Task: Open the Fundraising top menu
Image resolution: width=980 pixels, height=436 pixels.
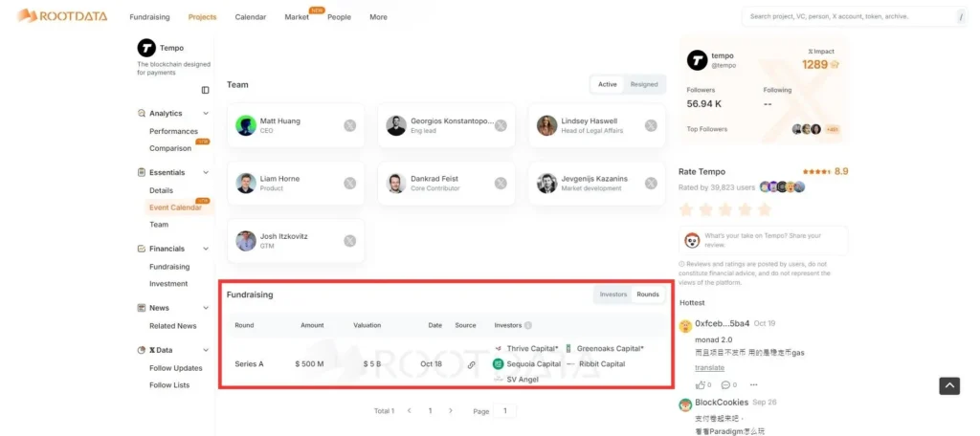Action: (x=151, y=17)
